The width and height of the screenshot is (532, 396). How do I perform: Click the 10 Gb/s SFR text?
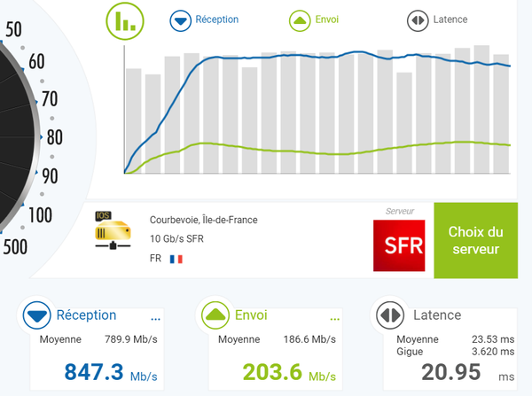(176, 238)
